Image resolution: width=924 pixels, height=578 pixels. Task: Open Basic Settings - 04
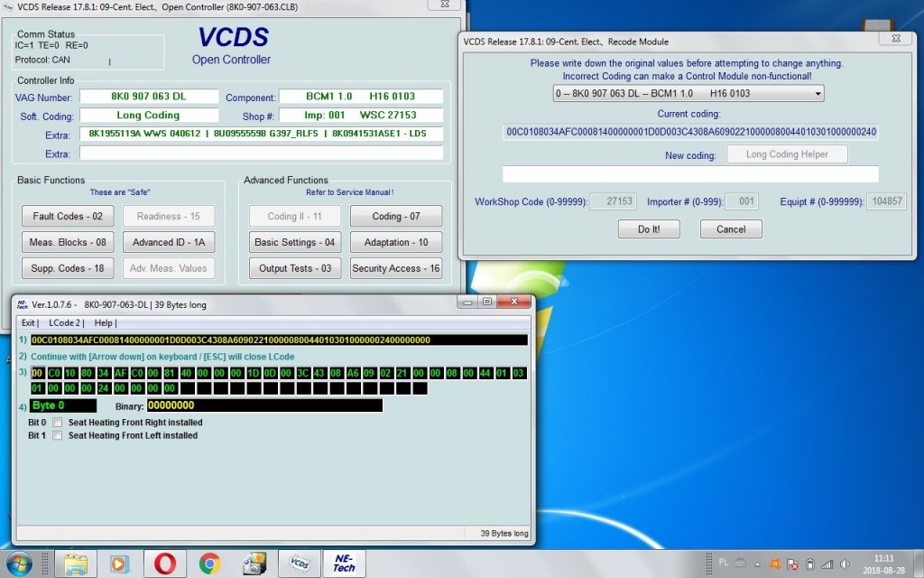point(295,242)
